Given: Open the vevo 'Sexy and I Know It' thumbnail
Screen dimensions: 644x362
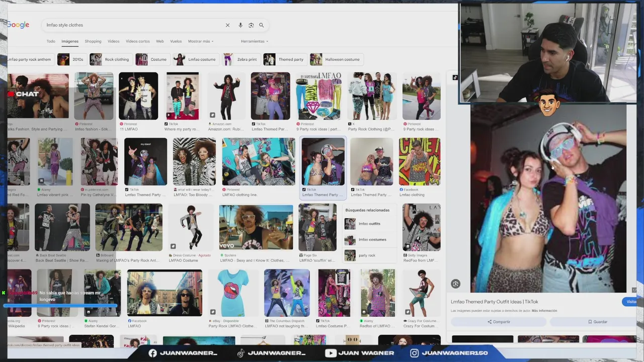Looking at the screenshot, I should (256, 227).
